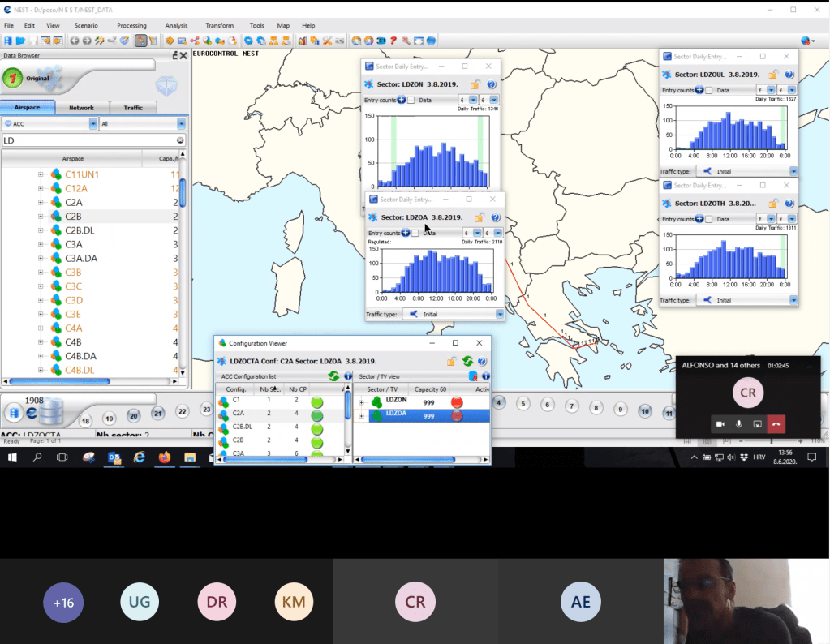Click the 3D view toolbar icon
This screenshot has height=644, width=830.
click(x=381, y=41)
